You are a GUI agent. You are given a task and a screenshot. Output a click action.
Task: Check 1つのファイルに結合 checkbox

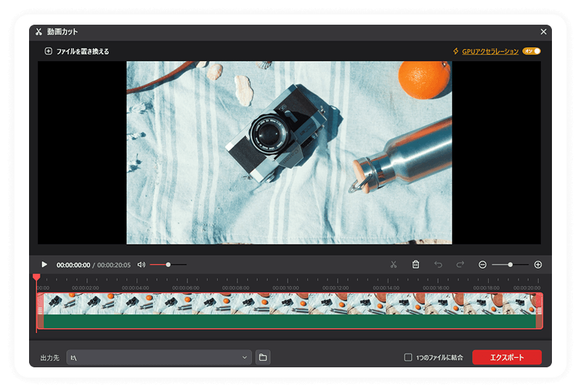[408, 357]
